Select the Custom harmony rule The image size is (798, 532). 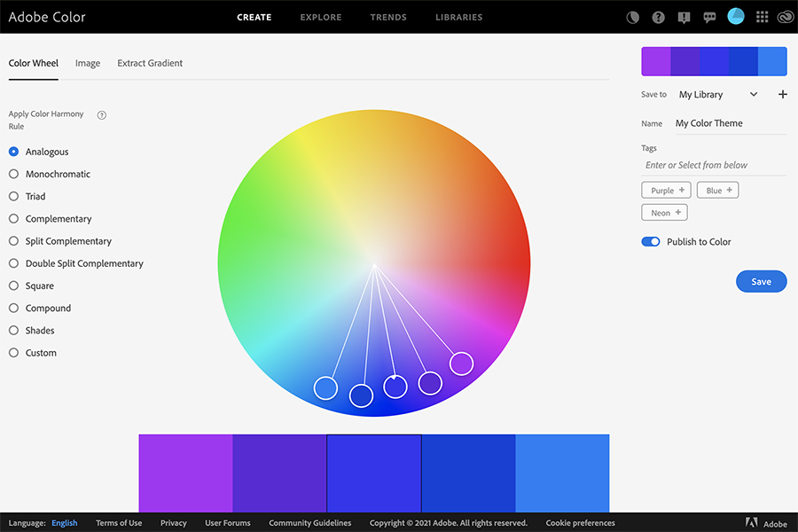[33, 353]
